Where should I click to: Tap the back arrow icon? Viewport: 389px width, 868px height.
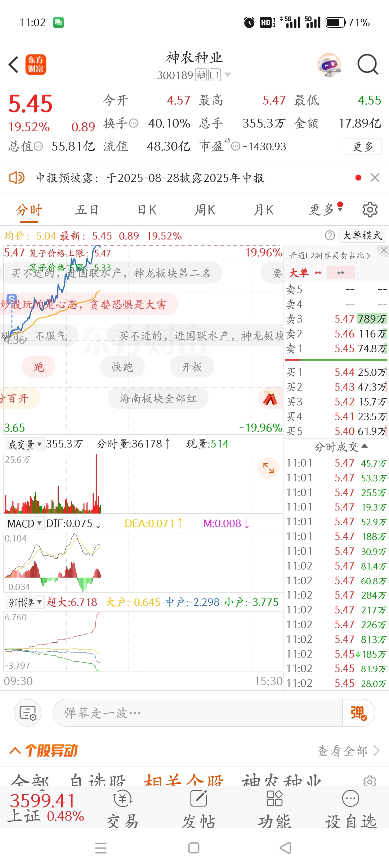(13, 65)
